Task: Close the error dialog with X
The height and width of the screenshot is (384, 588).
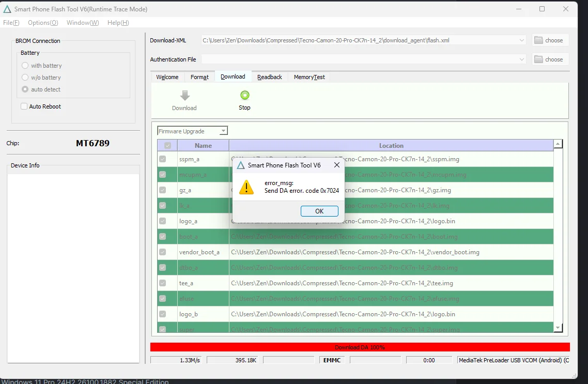Action: (x=337, y=165)
